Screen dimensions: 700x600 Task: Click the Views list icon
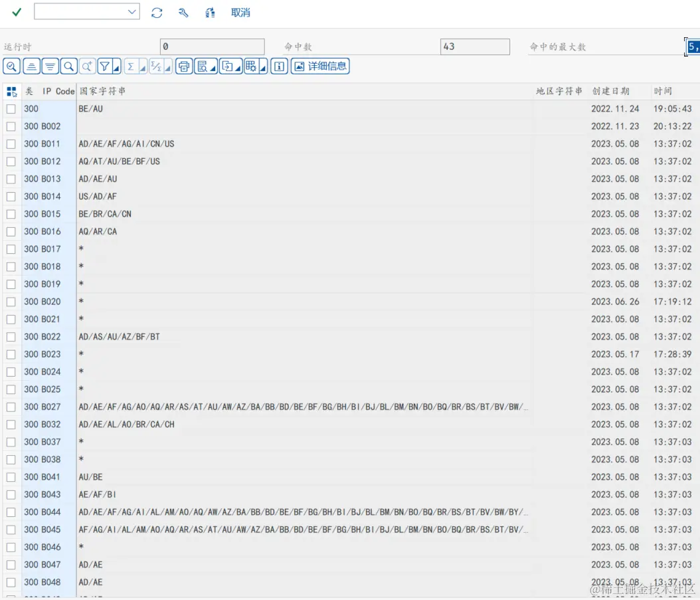coord(203,66)
